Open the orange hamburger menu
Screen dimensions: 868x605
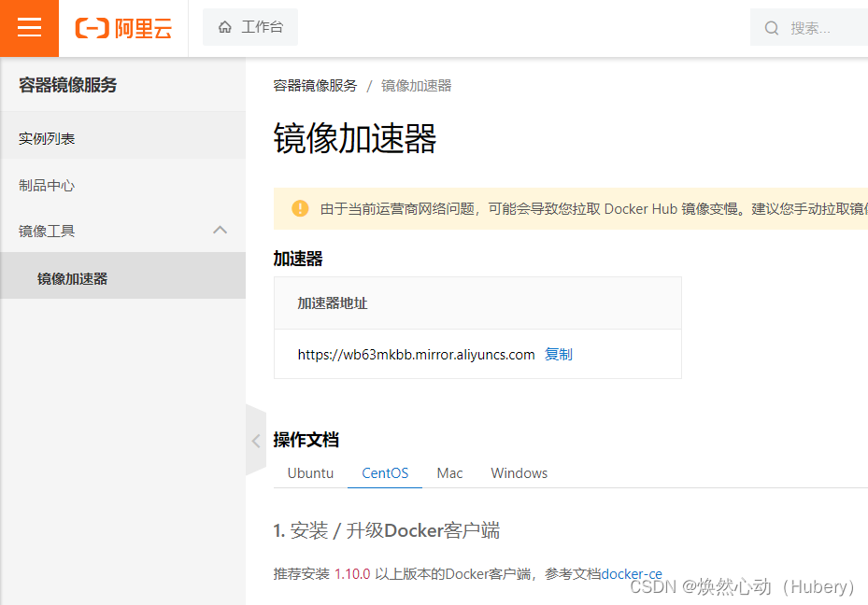29,28
